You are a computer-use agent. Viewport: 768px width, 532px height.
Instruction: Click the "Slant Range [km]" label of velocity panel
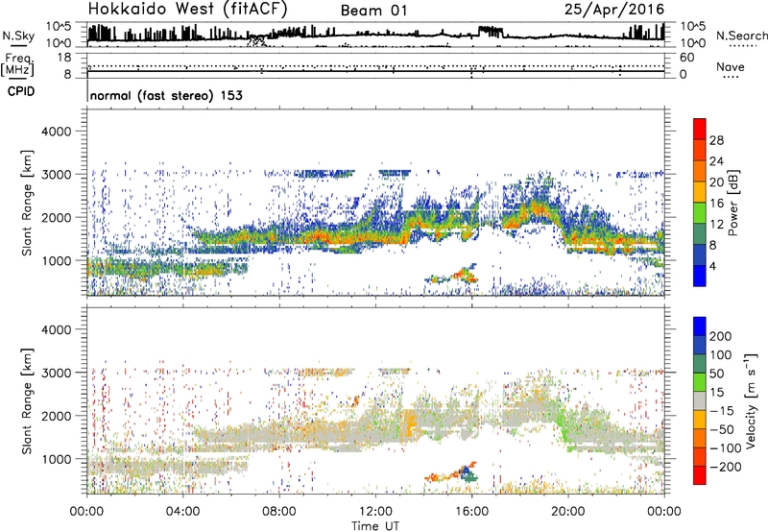27,400
